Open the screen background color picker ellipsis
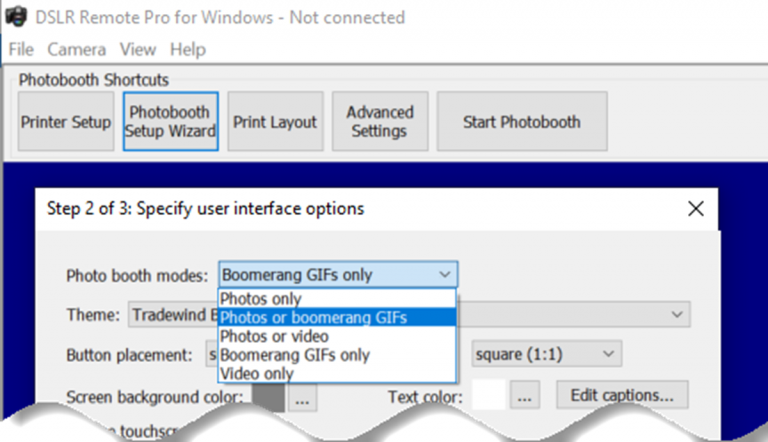 (x=302, y=397)
